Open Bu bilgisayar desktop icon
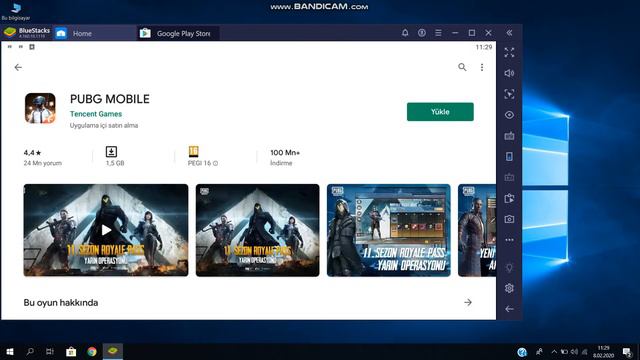Viewport: 640px width, 360px height. [x=16, y=11]
